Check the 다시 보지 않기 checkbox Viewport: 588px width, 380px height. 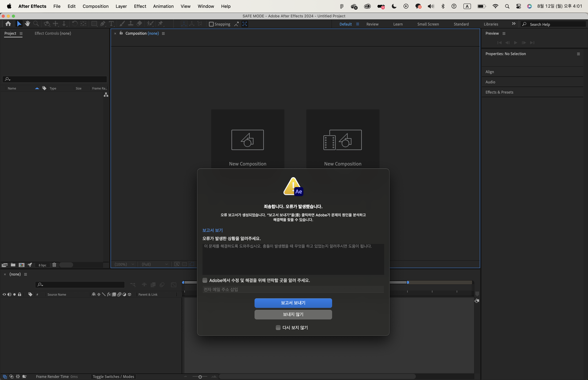278,327
